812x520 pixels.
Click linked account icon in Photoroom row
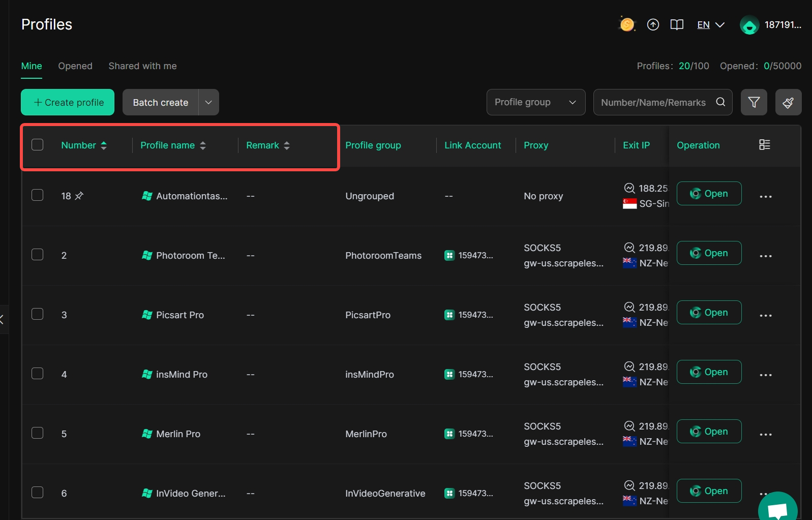pos(449,256)
